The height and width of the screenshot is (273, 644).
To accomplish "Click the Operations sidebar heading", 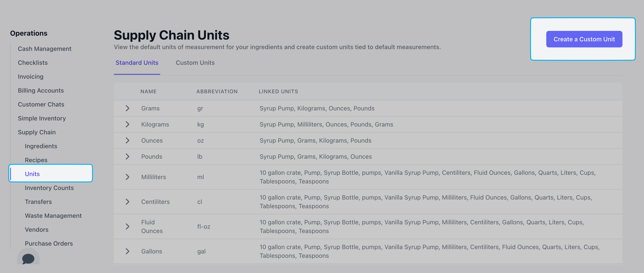I will click(x=29, y=33).
